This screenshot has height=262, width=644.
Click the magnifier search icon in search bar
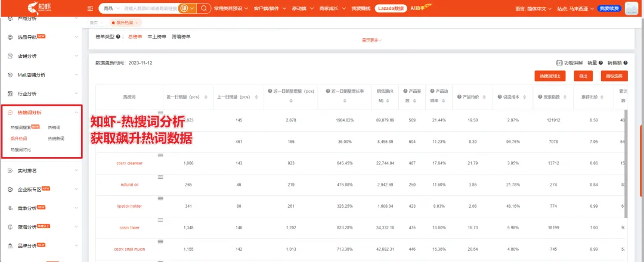[x=203, y=8]
